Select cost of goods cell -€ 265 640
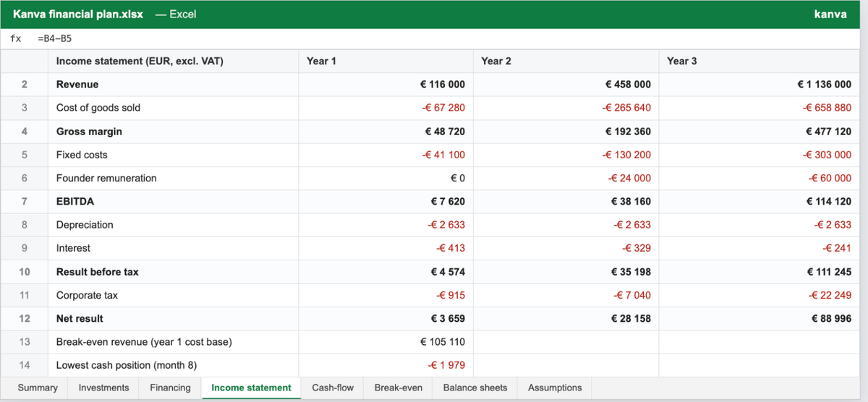The width and height of the screenshot is (868, 402). pyautogui.click(x=565, y=108)
